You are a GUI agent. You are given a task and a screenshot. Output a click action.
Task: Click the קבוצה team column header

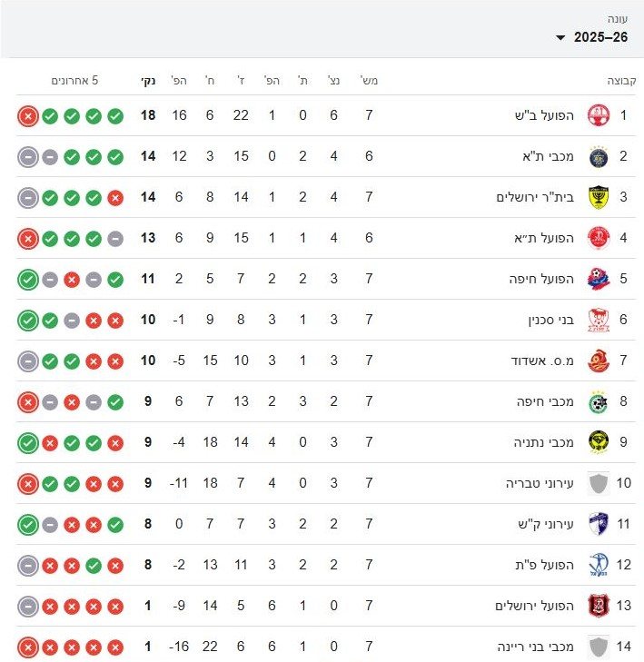[x=621, y=81]
